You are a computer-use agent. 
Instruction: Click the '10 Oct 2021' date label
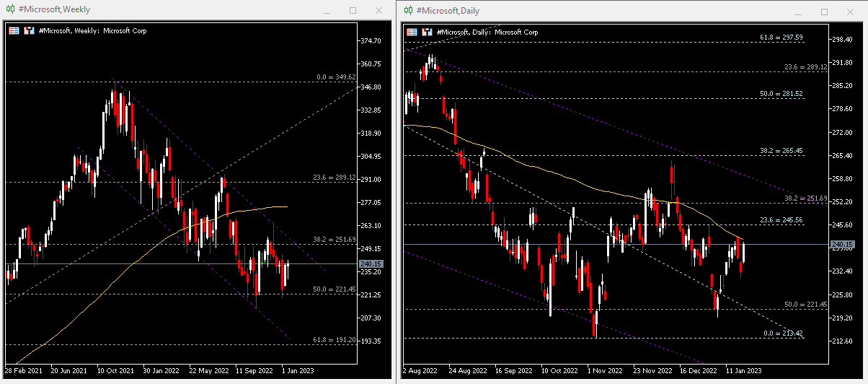115,370
